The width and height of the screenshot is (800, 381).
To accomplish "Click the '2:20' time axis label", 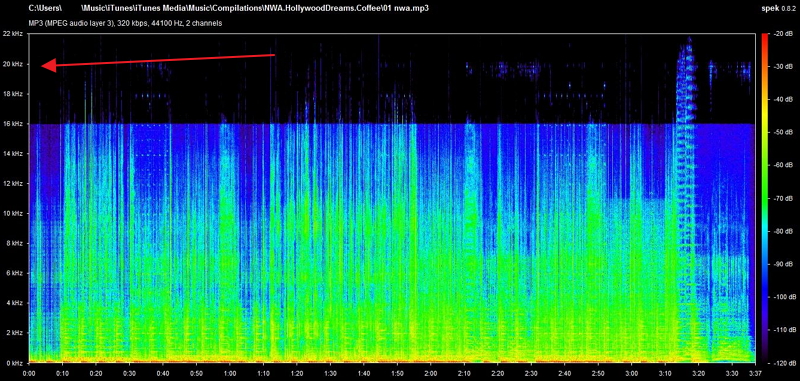I will point(498,372).
